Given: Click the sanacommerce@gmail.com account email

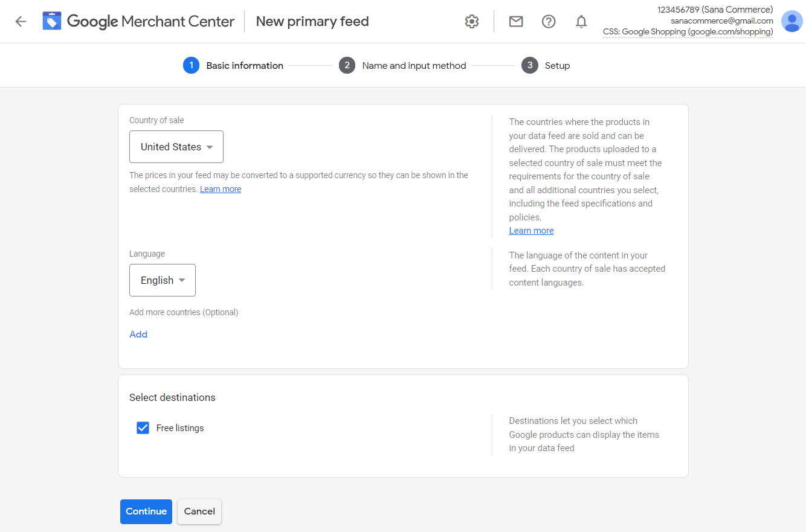Looking at the screenshot, I should click(x=722, y=21).
